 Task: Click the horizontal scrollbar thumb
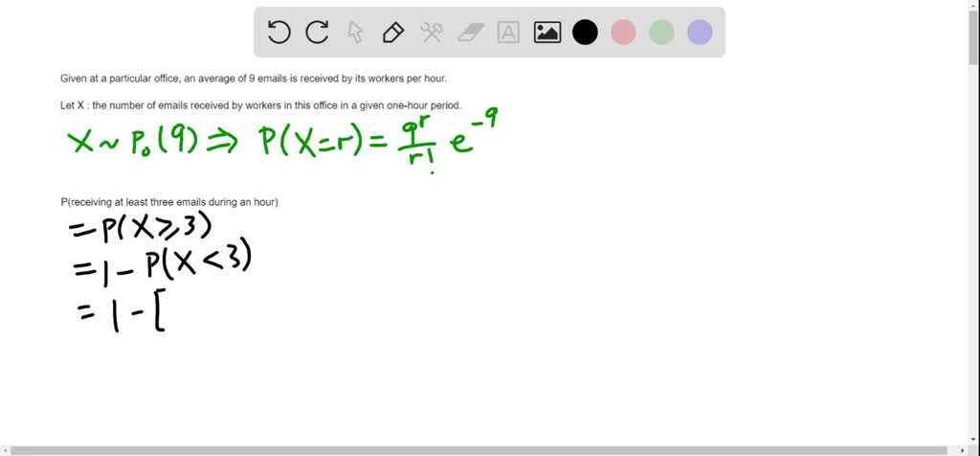tap(479, 450)
